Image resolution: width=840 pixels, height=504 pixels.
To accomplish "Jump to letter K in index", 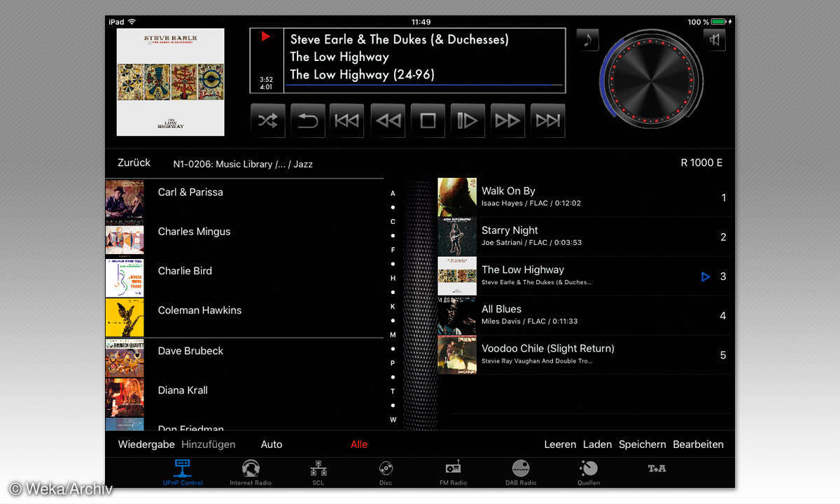I will tap(393, 307).
